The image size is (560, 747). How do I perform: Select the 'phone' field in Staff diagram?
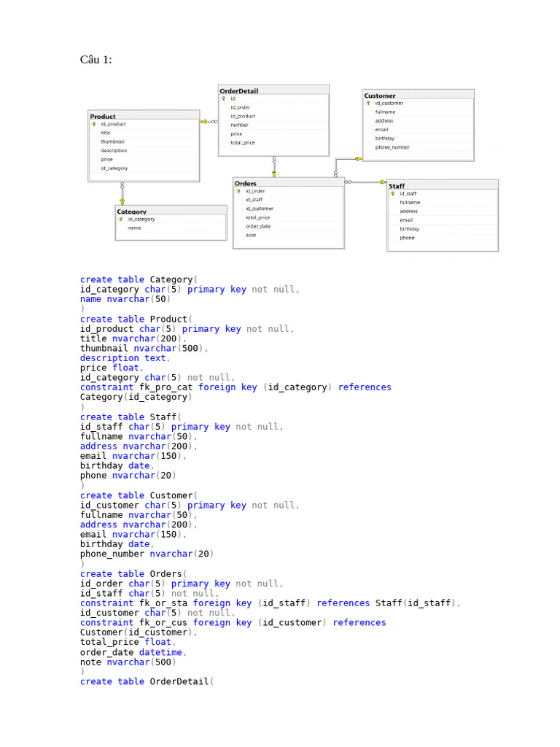coord(407,238)
